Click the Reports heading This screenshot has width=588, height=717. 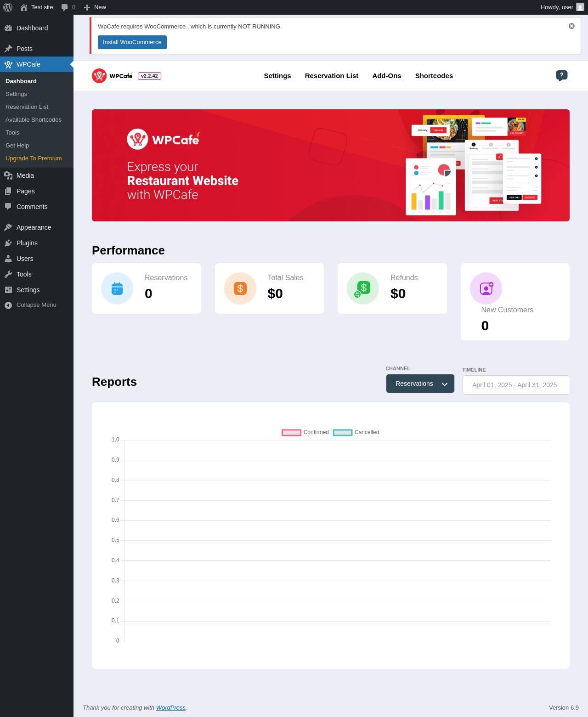pyautogui.click(x=114, y=382)
